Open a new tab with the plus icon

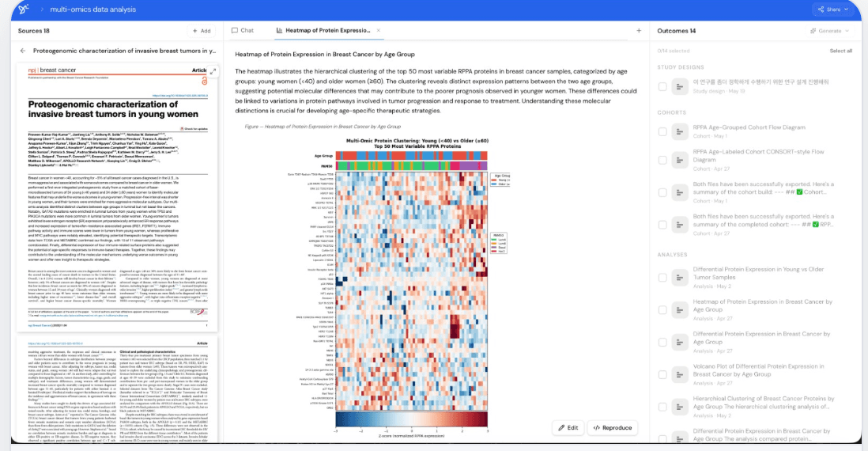[638, 31]
